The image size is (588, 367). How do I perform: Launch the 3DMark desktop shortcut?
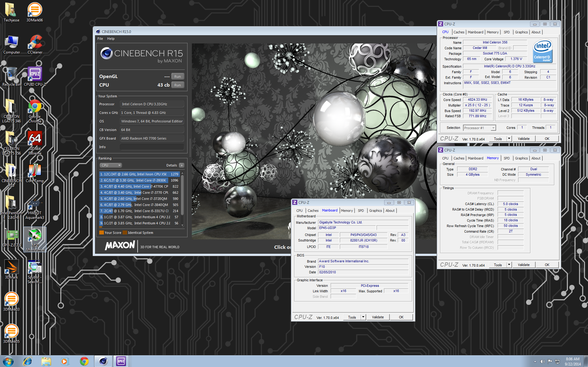[x=11, y=270]
